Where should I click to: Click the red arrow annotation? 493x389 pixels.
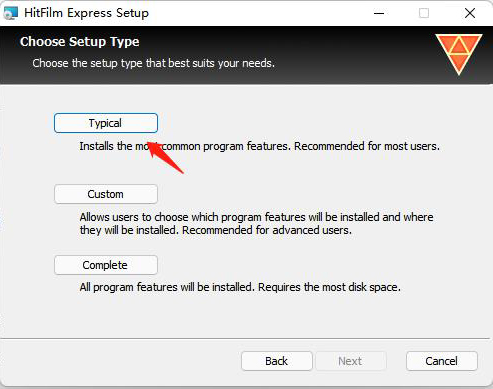pos(165,157)
